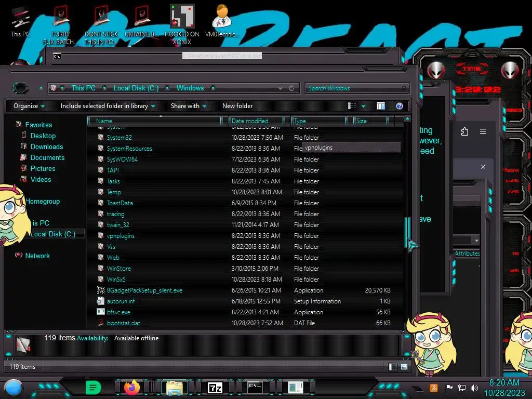Screen dimensions: 532x399
Task: Switch to large icons view in status bar
Action: coord(404,367)
